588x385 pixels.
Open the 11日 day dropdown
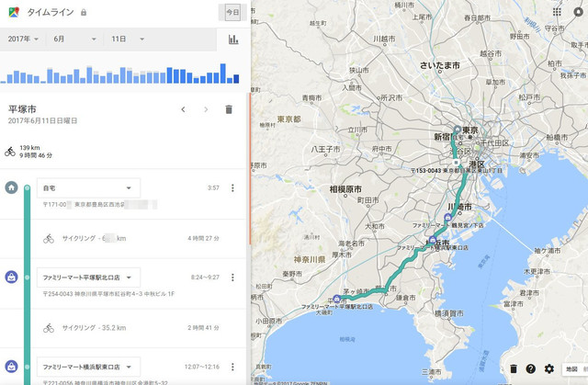click(128, 39)
